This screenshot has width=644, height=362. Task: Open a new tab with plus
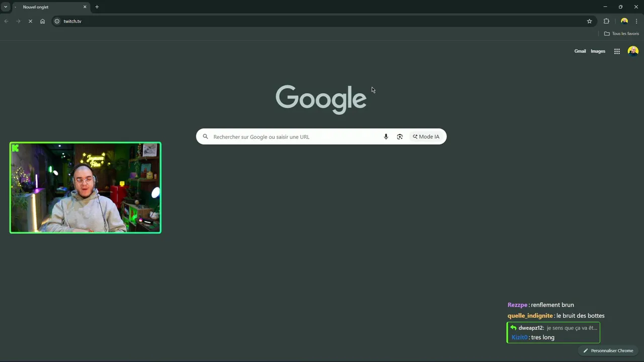coord(97,7)
